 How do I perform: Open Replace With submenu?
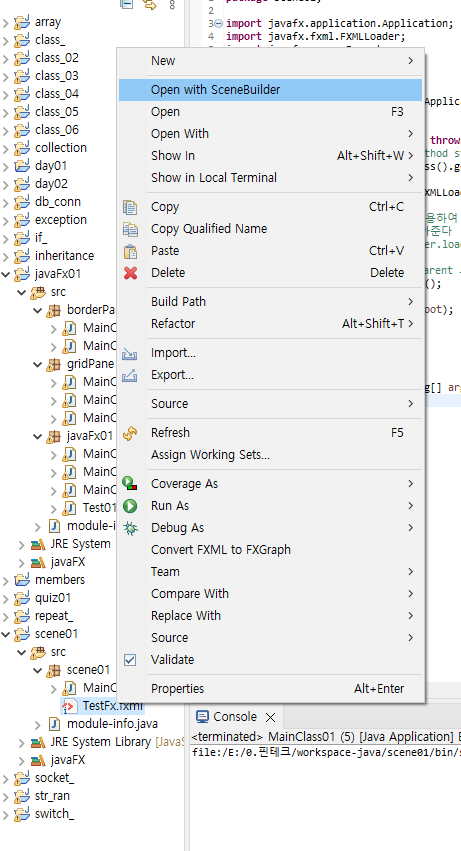pos(270,616)
